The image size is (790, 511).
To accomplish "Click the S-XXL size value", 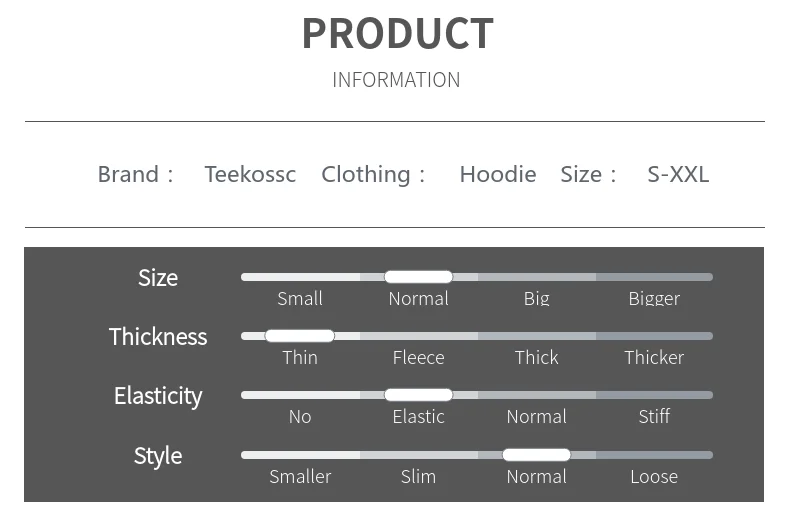I will pyautogui.click(x=678, y=174).
